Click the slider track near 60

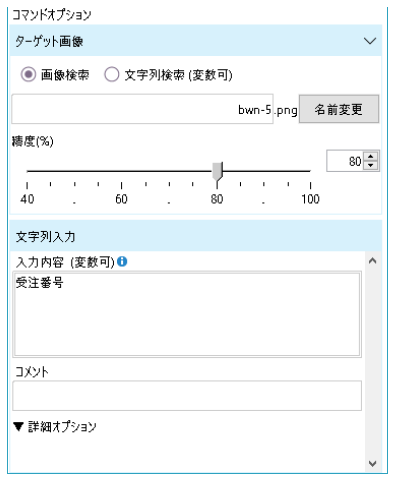[x=121, y=171]
